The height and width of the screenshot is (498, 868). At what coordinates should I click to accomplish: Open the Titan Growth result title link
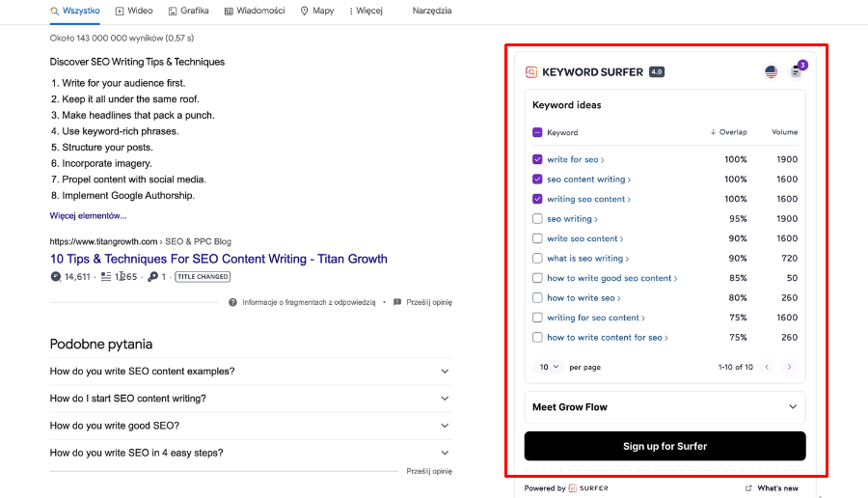[219, 259]
